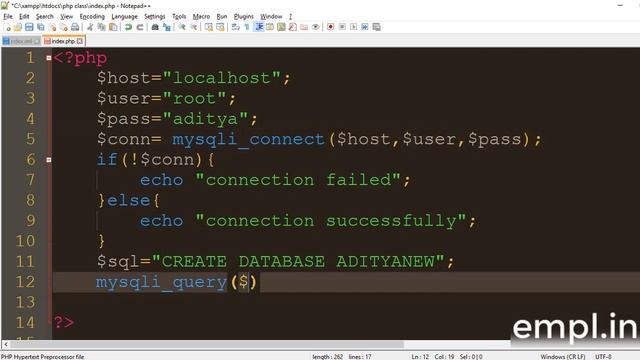This screenshot has width=640, height=360.
Task: Toggle file monitoring eye icon
Action: click(x=316, y=27)
